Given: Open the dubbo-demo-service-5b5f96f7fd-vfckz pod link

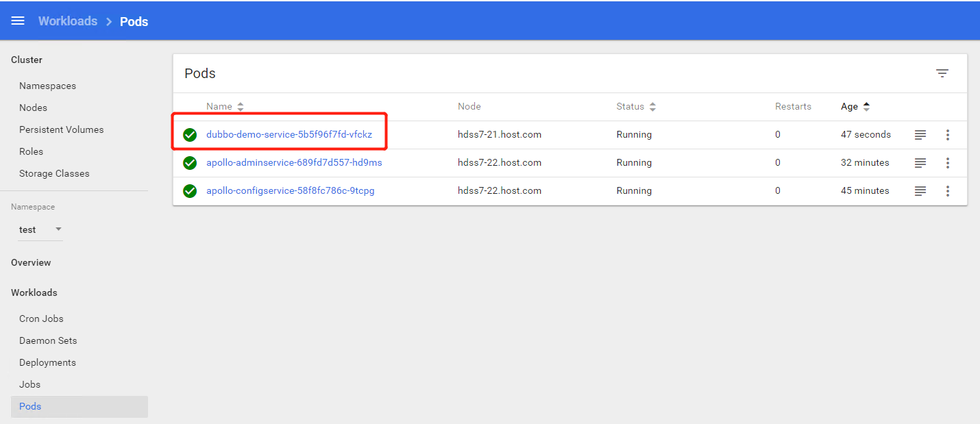Looking at the screenshot, I should 289,135.
